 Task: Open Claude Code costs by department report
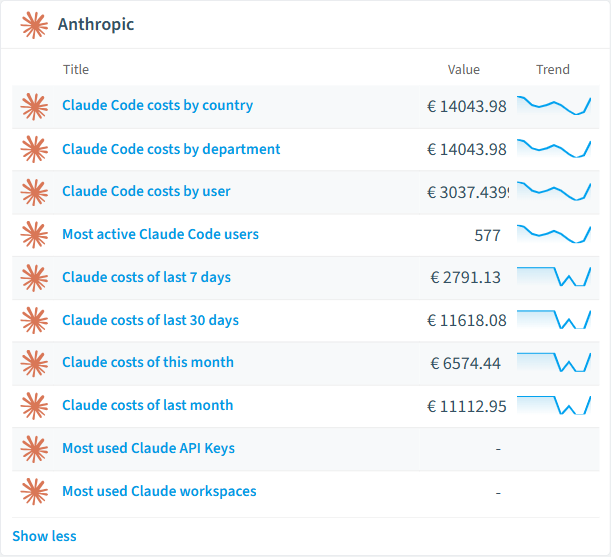click(x=171, y=149)
